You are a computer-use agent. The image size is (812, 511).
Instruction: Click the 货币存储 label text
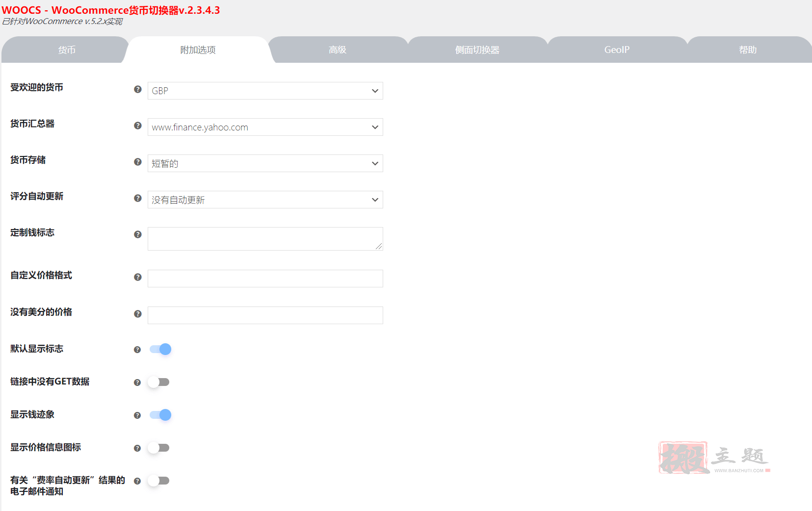pos(28,160)
